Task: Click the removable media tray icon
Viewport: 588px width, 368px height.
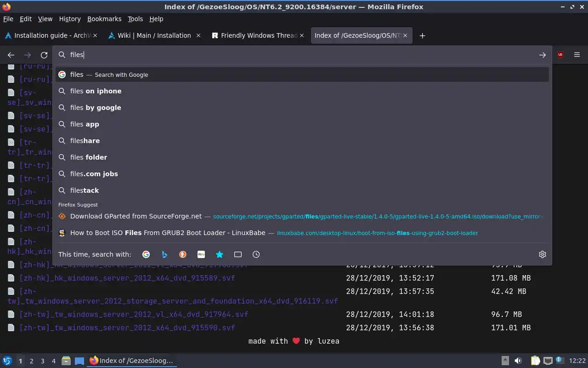Action: pos(505,361)
